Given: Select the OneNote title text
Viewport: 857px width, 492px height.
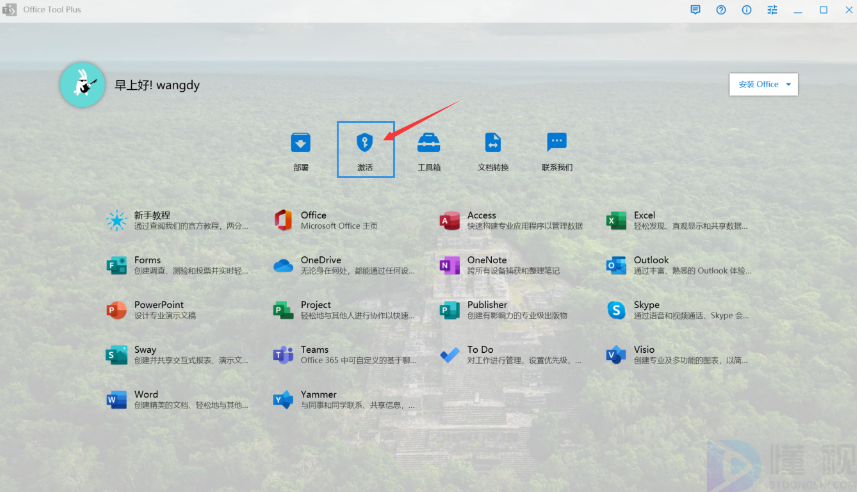Looking at the screenshot, I should click(487, 260).
